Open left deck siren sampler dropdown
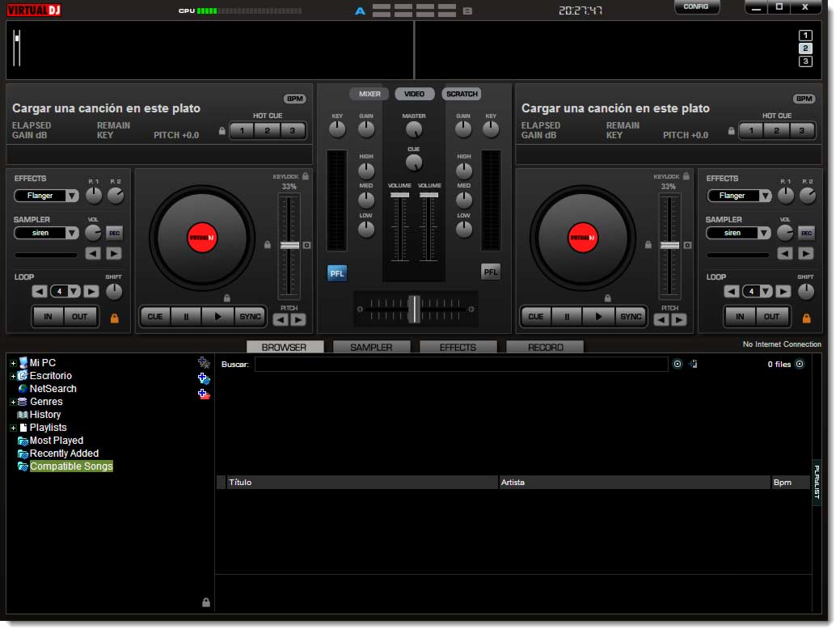The image size is (840, 633). click(72, 233)
